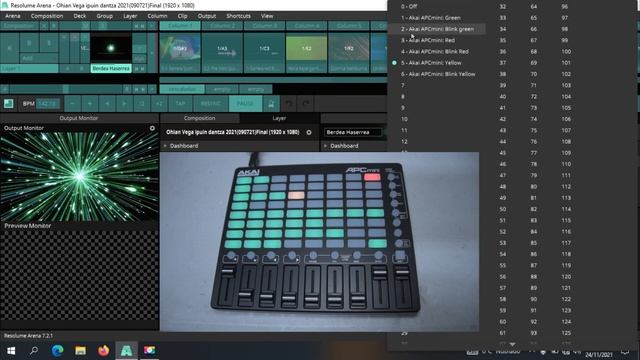Trigger the green clip under Column 4
Viewport: 640px width, 360px height.
click(x=307, y=49)
